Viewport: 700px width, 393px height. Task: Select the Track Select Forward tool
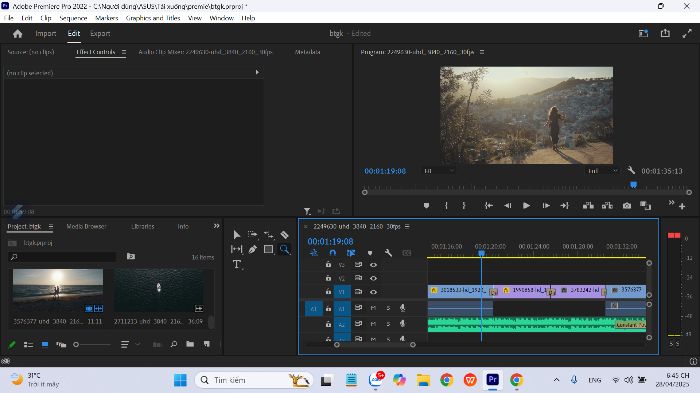(253, 234)
